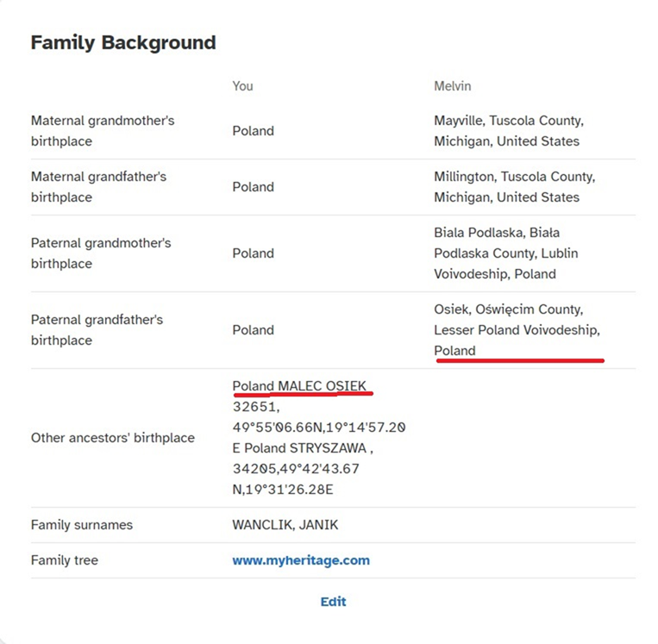Click the underlined 'Poland MALEC OSIEK' text
The image size is (658, 644).
tap(299, 386)
